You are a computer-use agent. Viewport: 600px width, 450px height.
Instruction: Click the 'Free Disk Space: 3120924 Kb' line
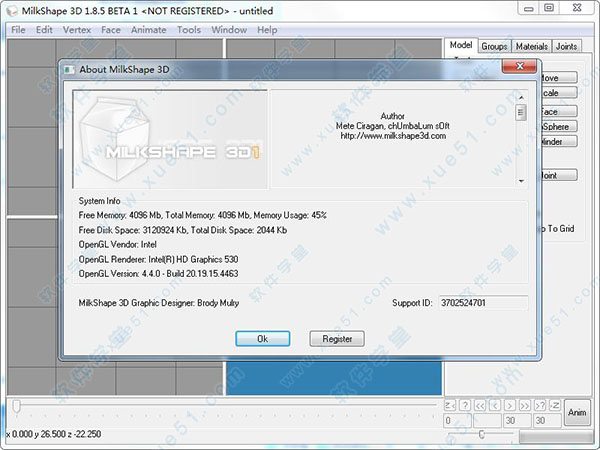[x=183, y=230]
